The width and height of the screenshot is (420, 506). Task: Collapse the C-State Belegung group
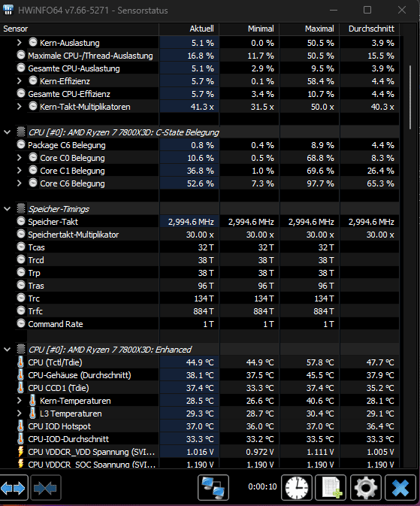click(7, 132)
